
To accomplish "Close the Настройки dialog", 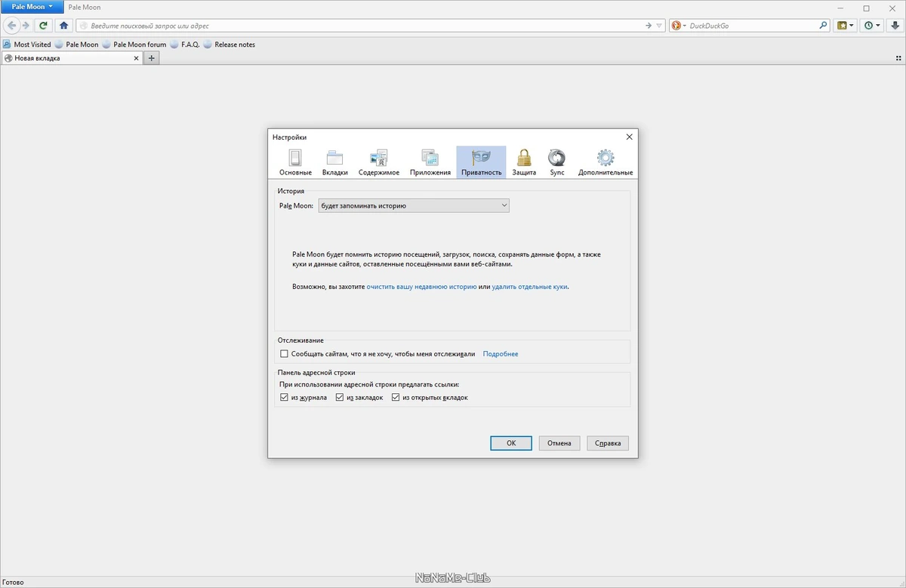I will coord(629,137).
